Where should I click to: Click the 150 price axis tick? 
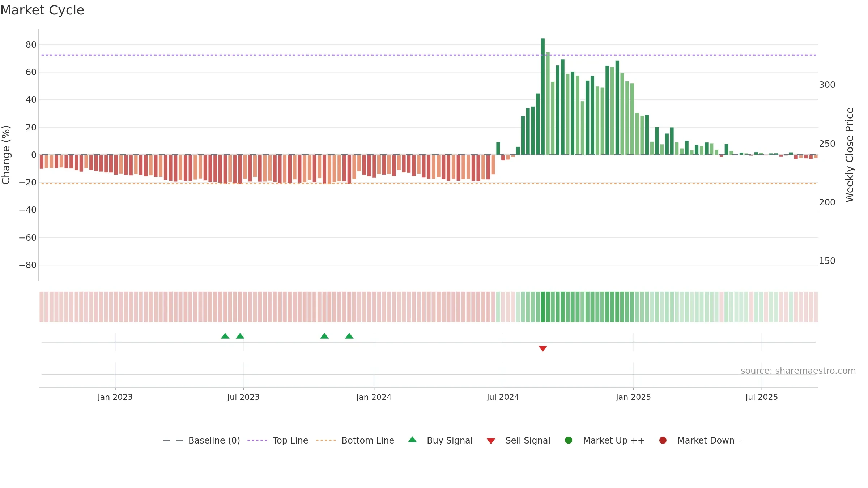pos(827,261)
